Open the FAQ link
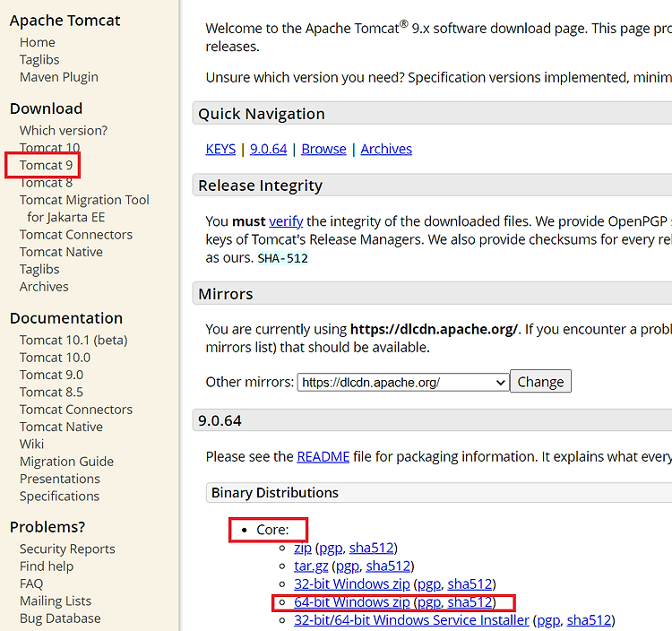The width and height of the screenshot is (672, 631). (31, 583)
